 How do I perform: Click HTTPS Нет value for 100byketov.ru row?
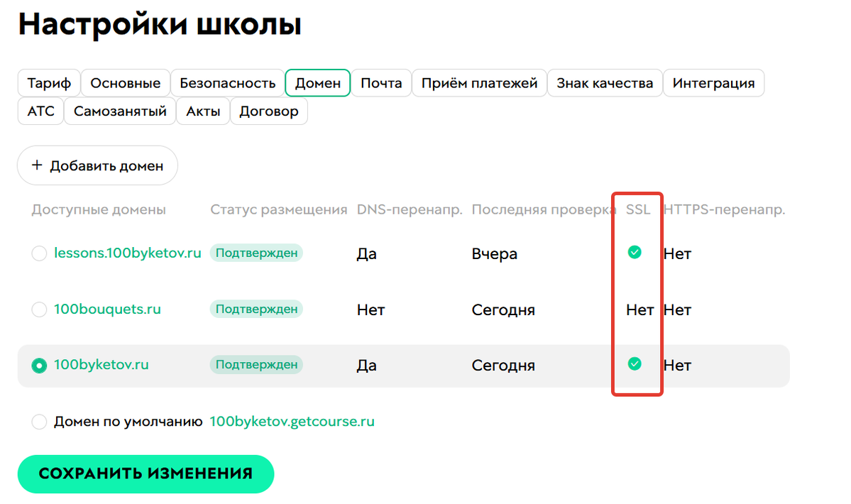click(x=677, y=366)
